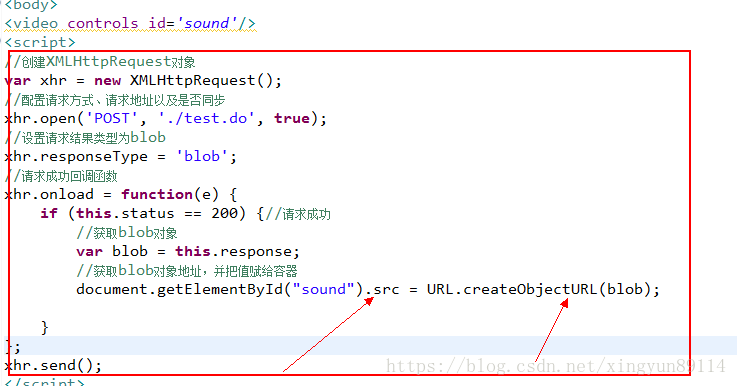Click the var blob declaration line

pos(188,252)
